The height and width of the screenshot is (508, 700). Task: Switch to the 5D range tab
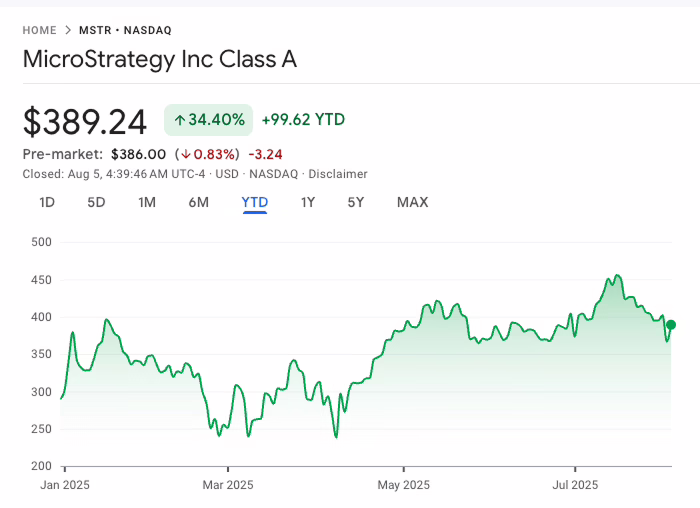[96, 202]
